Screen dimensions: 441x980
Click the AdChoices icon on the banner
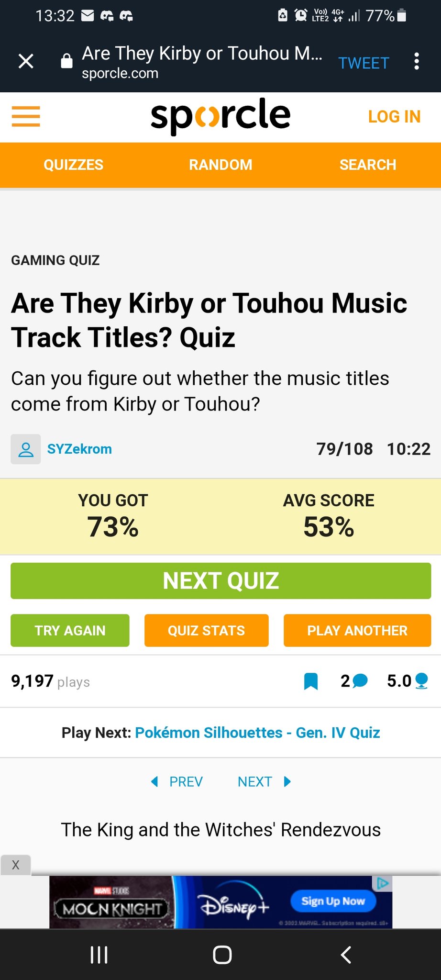[x=383, y=883]
